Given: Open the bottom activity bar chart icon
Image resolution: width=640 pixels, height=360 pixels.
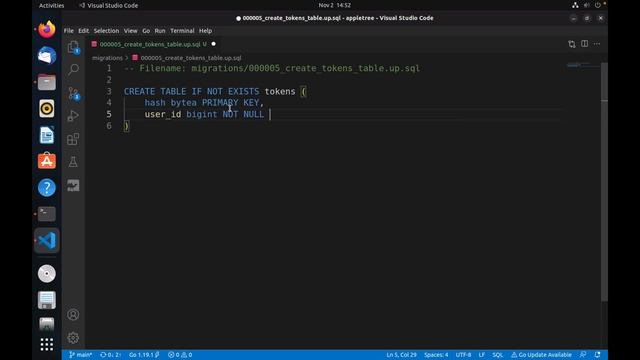Looking at the screenshot, I should [x=73, y=186].
